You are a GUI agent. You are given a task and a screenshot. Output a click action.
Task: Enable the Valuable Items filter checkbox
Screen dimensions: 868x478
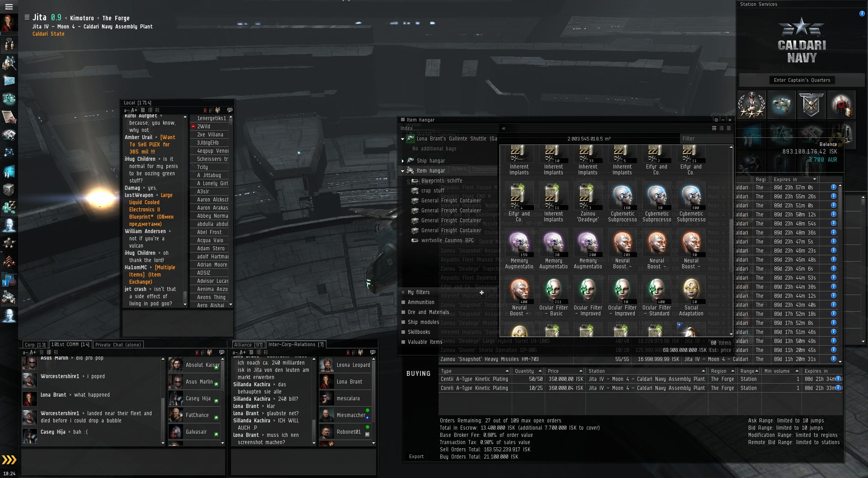[x=404, y=342]
